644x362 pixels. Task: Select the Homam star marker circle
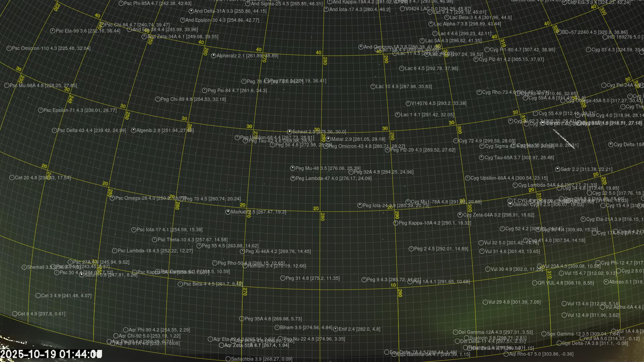(245, 266)
